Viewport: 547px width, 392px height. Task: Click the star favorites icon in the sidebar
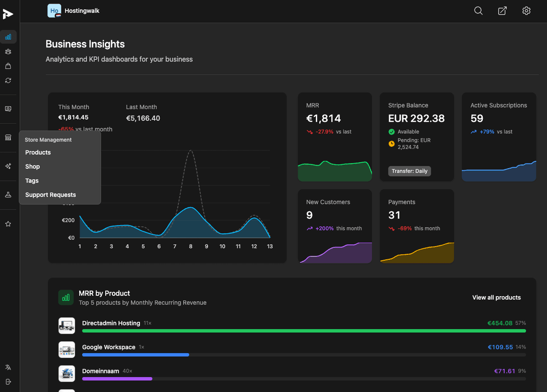[8, 223]
